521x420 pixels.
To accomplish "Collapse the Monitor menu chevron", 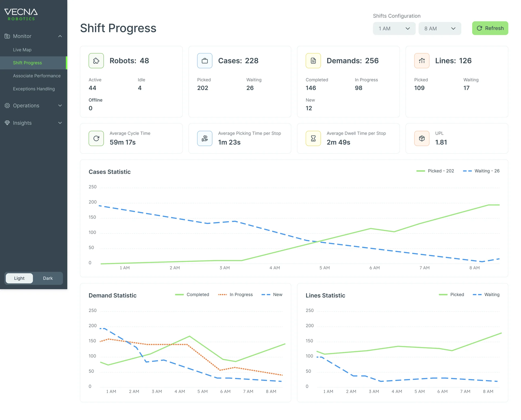I will [60, 36].
